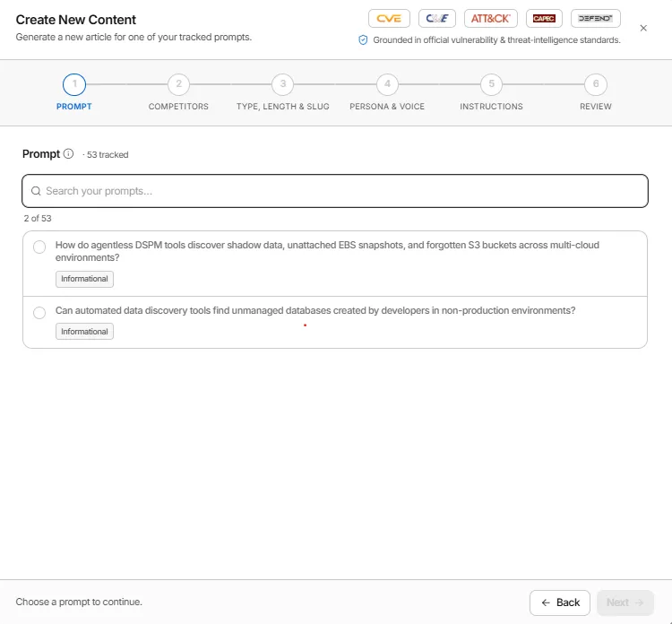Click the Back button
The height and width of the screenshot is (624, 672).
pos(560,602)
